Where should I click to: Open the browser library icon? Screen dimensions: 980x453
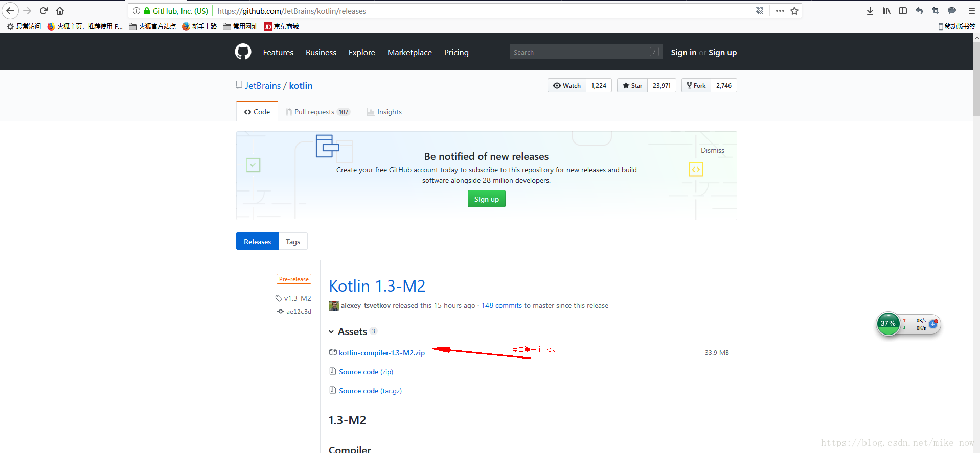click(886, 11)
